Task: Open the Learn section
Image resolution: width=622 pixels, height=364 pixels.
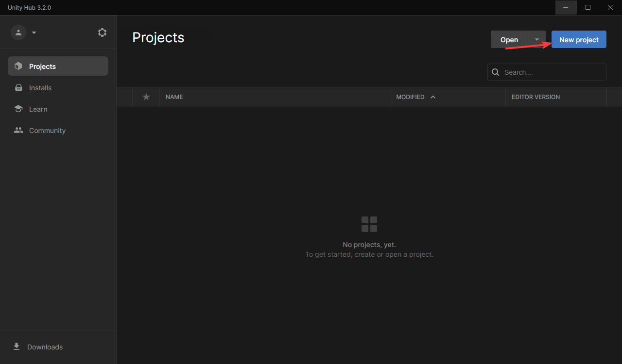Action: tap(58, 109)
